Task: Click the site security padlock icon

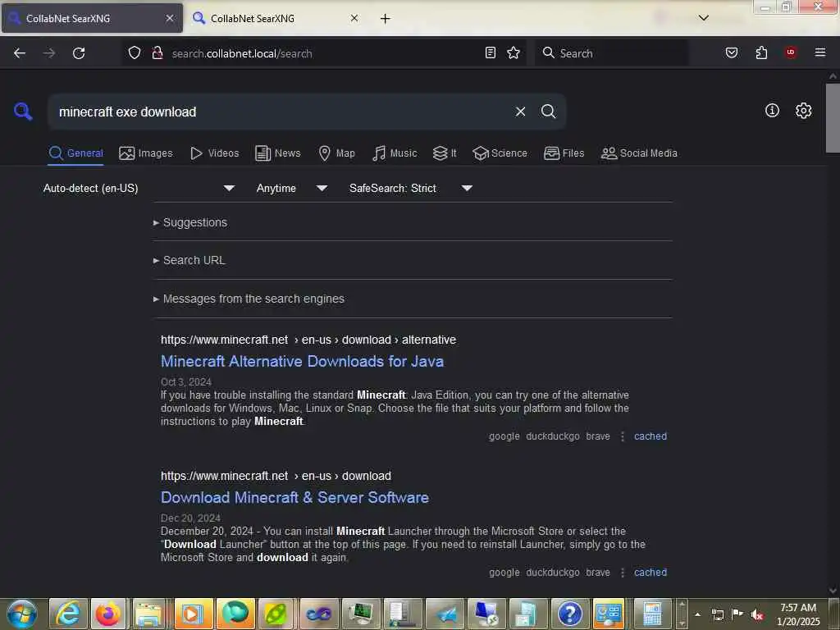Action: [x=157, y=53]
